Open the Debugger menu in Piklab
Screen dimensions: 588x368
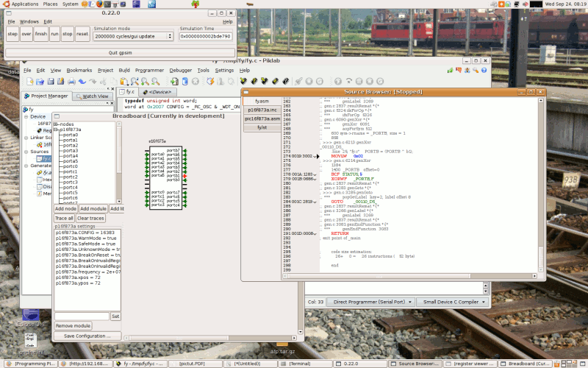click(x=180, y=70)
